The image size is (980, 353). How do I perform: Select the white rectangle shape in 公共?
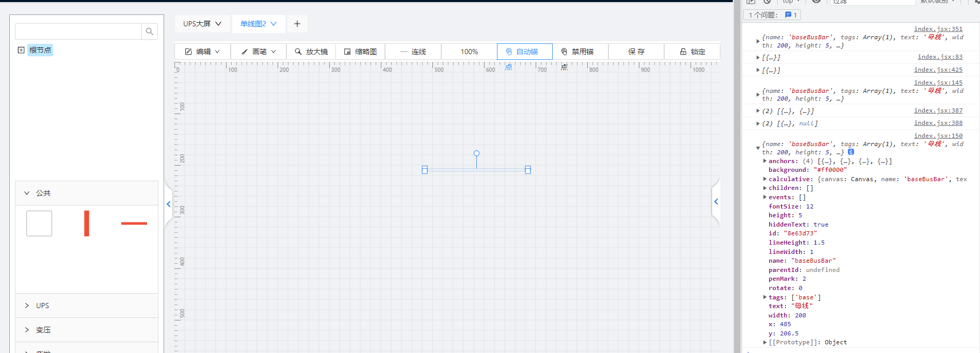39,223
